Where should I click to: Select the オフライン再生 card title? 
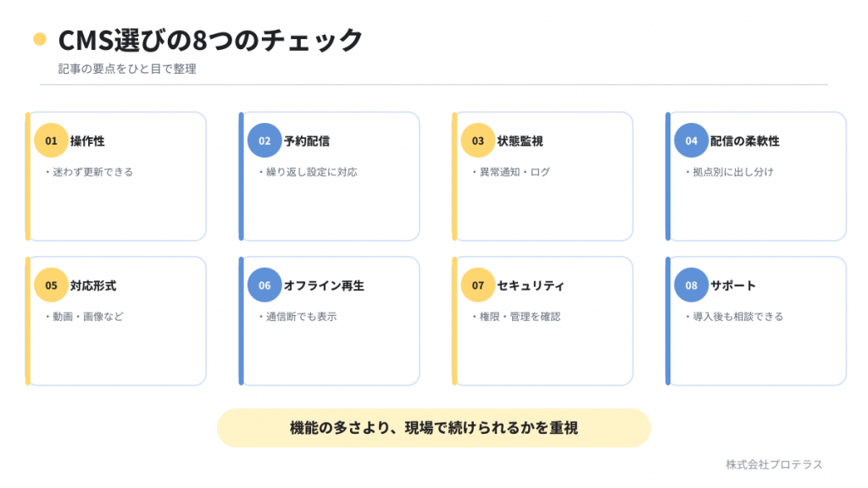[324, 286]
